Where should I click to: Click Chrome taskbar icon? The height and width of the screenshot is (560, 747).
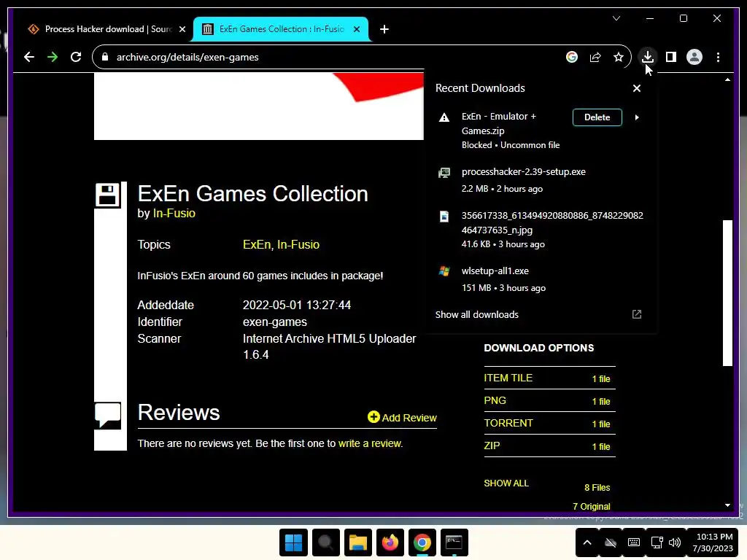[x=422, y=542]
